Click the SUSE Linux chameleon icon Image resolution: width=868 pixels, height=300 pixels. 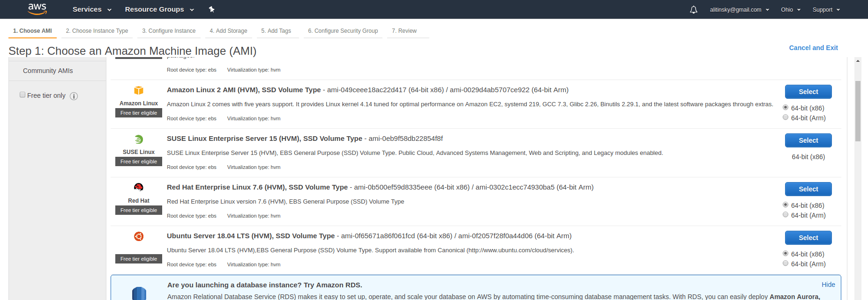[x=139, y=139]
